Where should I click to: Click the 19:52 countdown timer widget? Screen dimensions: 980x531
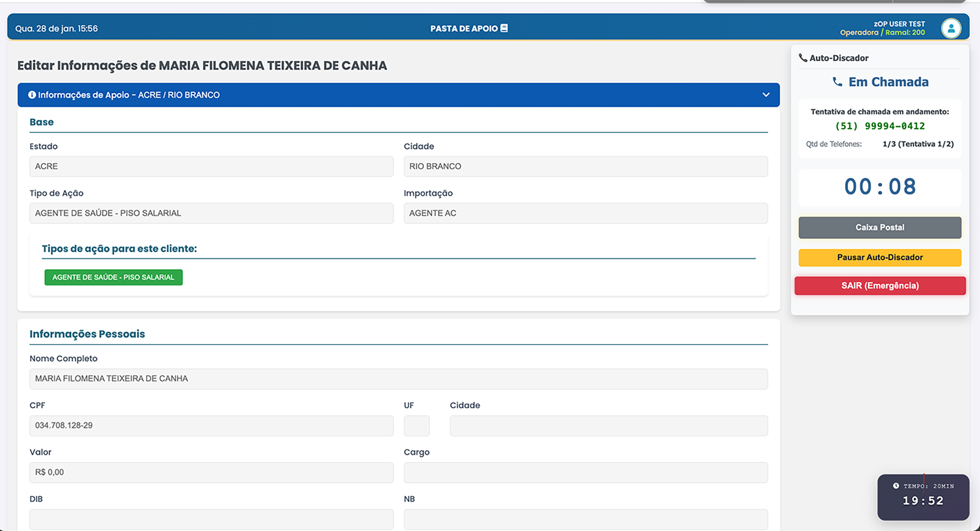(923, 501)
